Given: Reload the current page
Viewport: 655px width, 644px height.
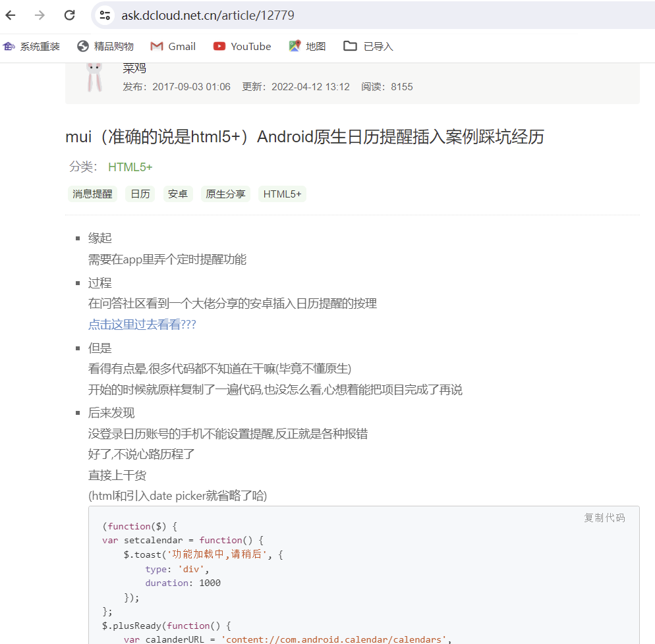Looking at the screenshot, I should (x=69, y=14).
